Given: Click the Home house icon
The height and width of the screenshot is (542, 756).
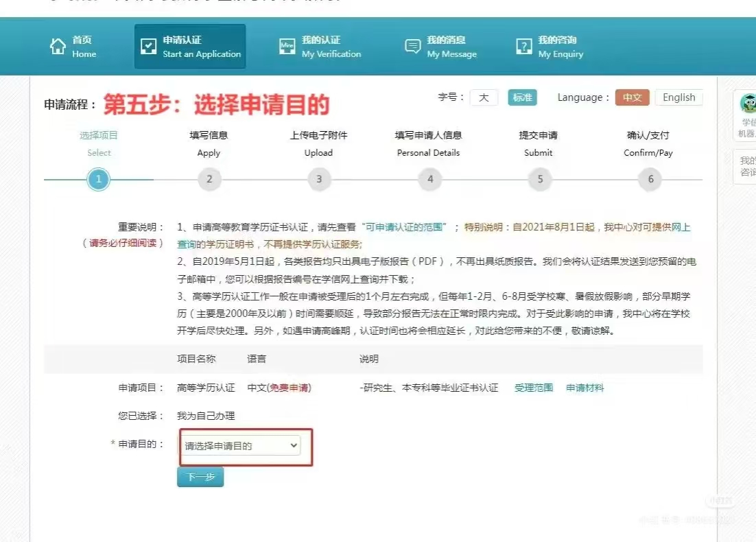Looking at the screenshot, I should (x=58, y=47).
